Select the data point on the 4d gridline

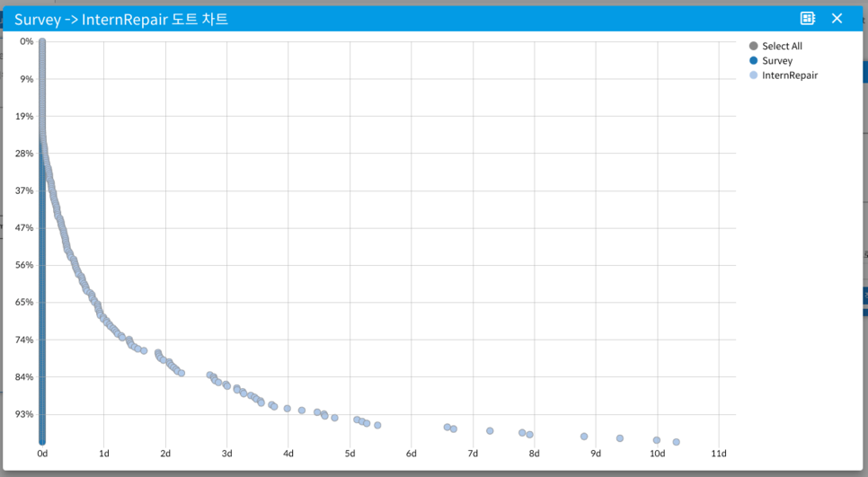288,408
